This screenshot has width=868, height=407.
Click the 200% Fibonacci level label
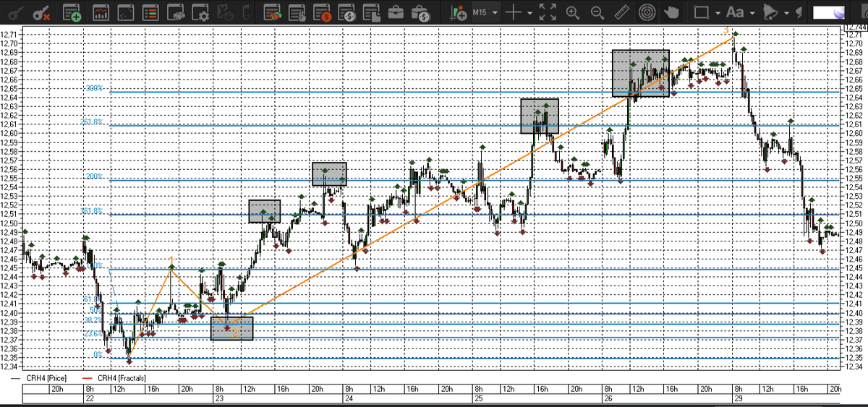[x=95, y=176]
